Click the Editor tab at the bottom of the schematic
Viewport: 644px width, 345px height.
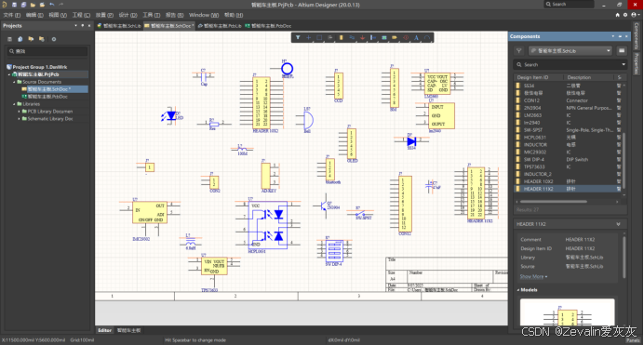[104, 330]
